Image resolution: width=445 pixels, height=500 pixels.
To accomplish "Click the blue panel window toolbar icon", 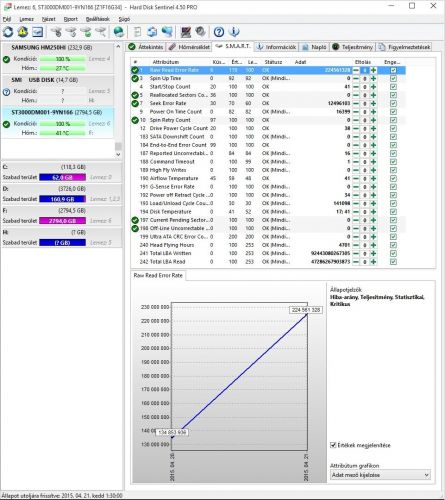I will pyautogui.click(x=38, y=32).
